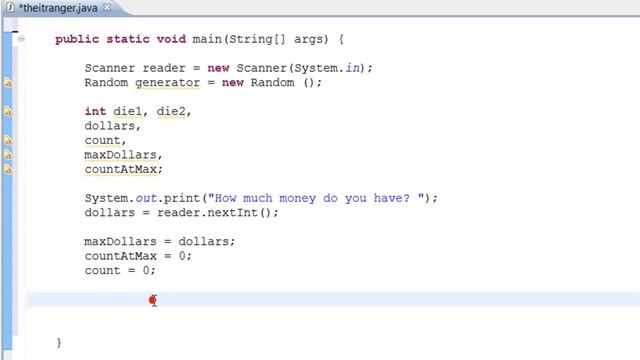The width and height of the screenshot is (640, 360).
Task: Click 'public static void' keywords
Action: click(x=120, y=39)
